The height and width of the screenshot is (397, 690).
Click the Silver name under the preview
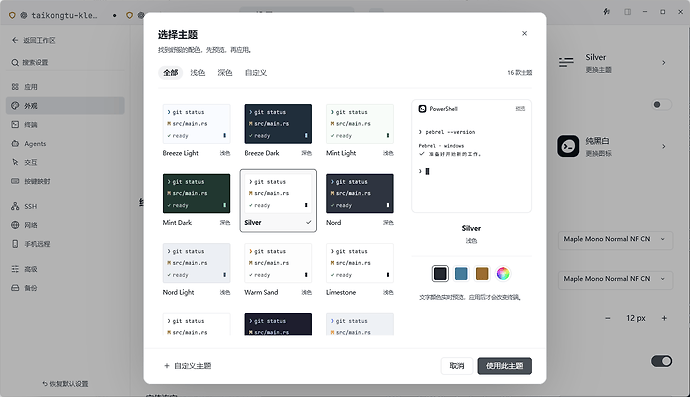click(x=471, y=228)
